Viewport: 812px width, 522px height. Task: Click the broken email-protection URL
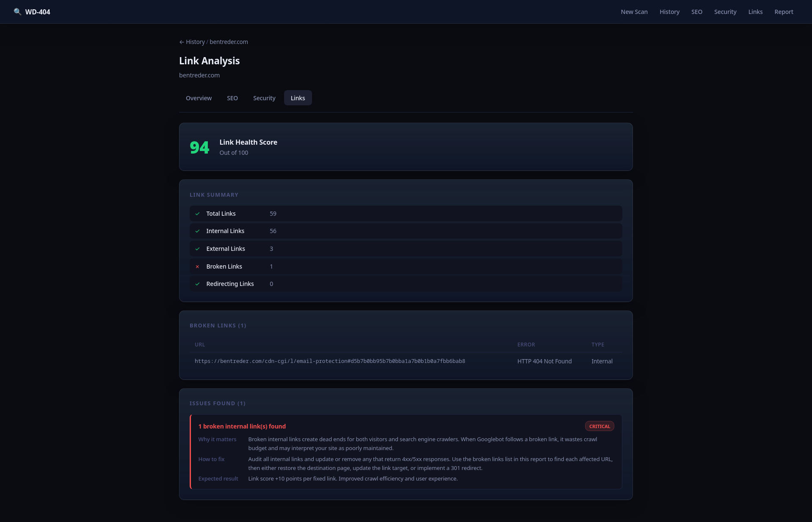click(x=330, y=361)
